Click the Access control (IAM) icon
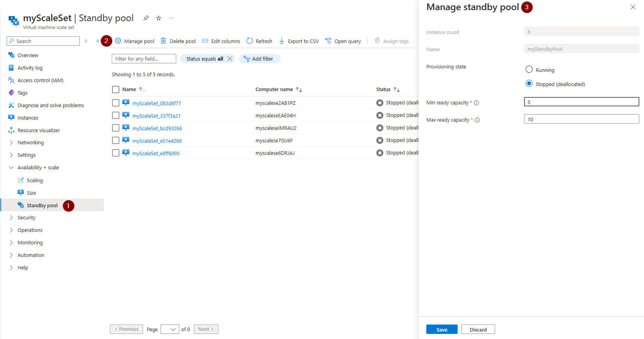644x339 pixels. (11, 80)
